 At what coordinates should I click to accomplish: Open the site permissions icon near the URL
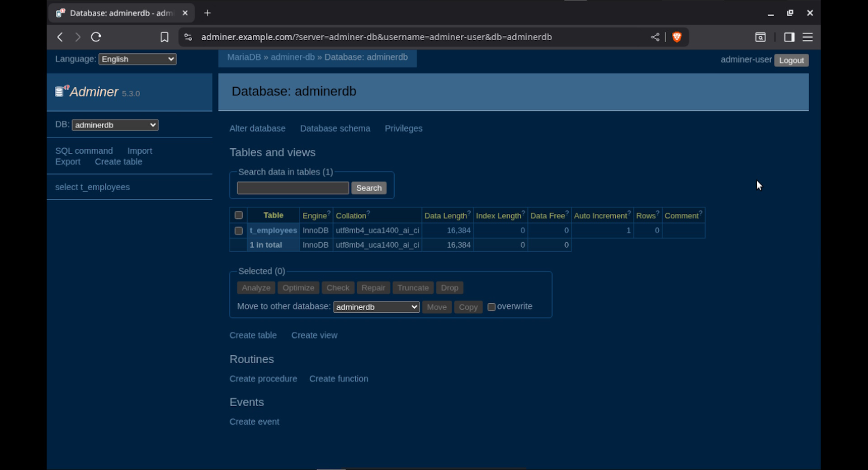point(188,37)
